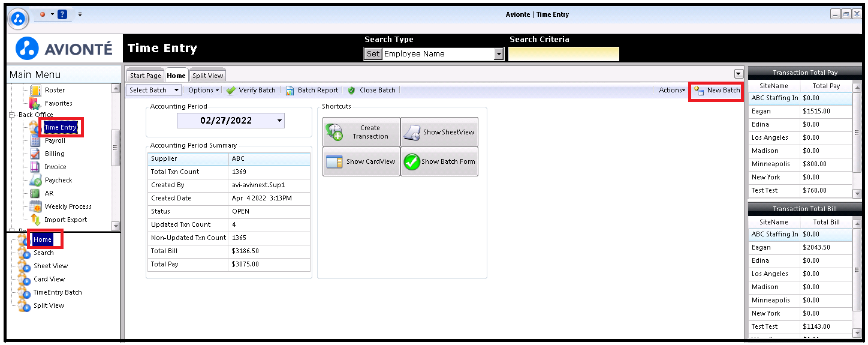The height and width of the screenshot is (345, 868).
Task: Click the Transaction Total Pay scrollbar
Action: [x=857, y=140]
